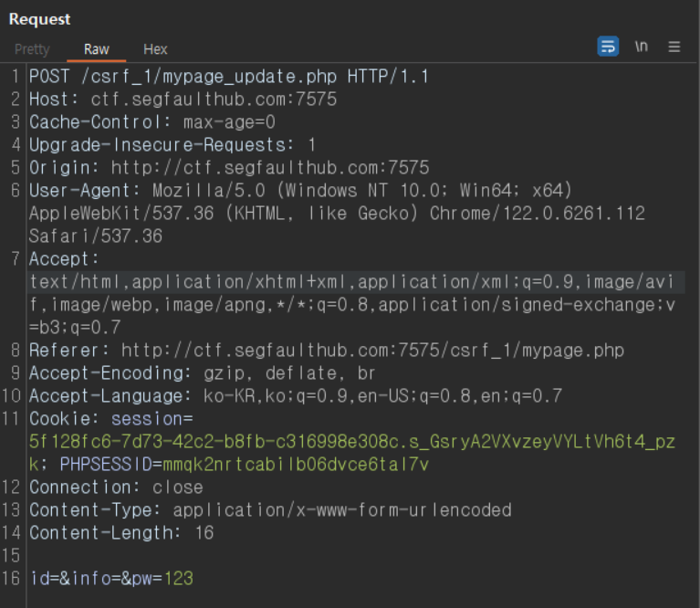Click the highlighted text/html accept value line
The image size is (700, 608).
(x=355, y=282)
